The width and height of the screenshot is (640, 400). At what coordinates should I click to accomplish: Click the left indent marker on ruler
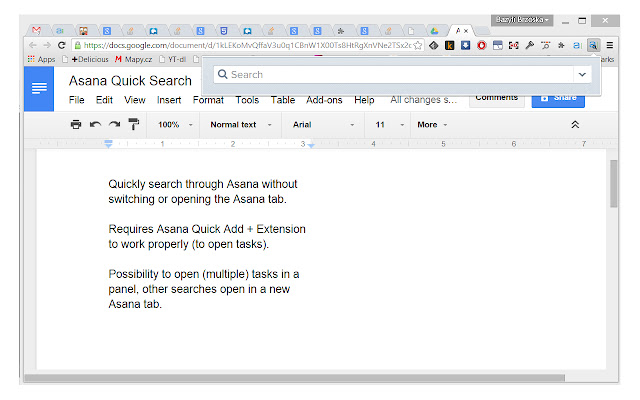[x=108, y=144]
